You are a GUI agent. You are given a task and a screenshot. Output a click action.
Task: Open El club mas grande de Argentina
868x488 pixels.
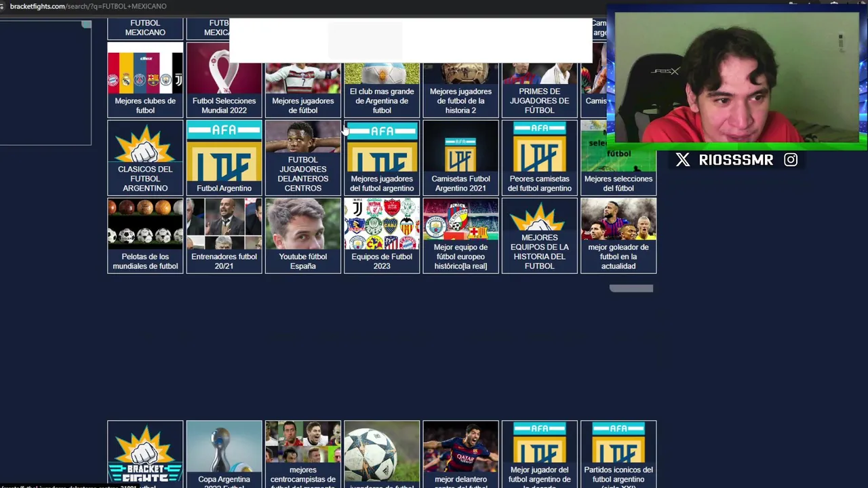point(382,90)
